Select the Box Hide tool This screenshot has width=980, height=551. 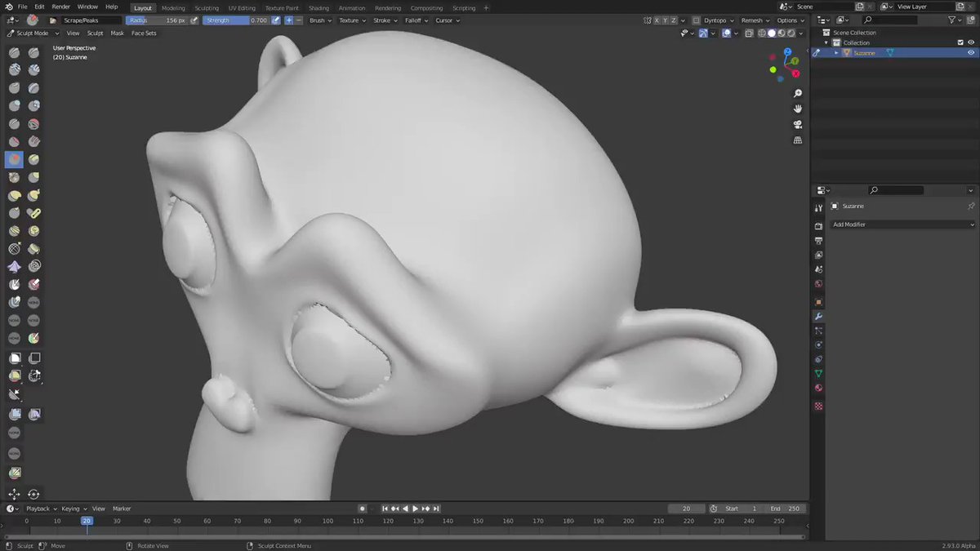(34, 358)
